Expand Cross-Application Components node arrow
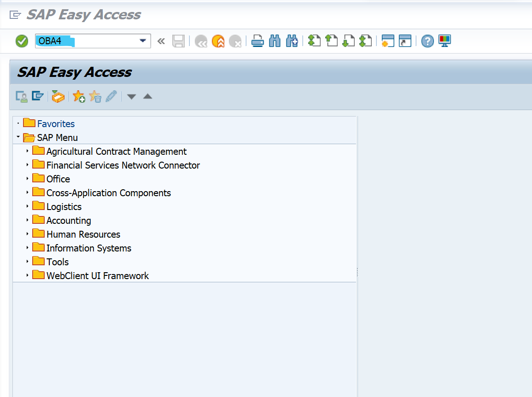532x397 pixels. click(28, 193)
